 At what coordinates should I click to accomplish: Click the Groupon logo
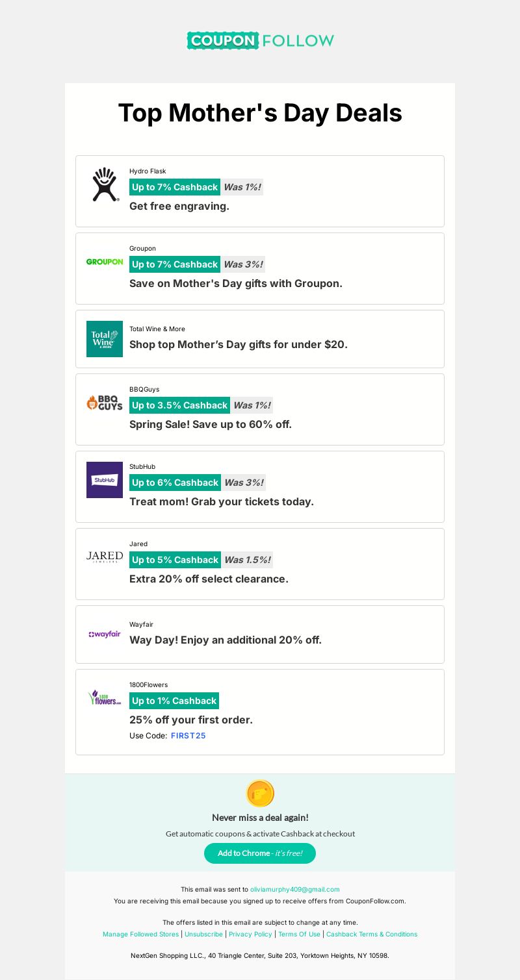(x=105, y=262)
